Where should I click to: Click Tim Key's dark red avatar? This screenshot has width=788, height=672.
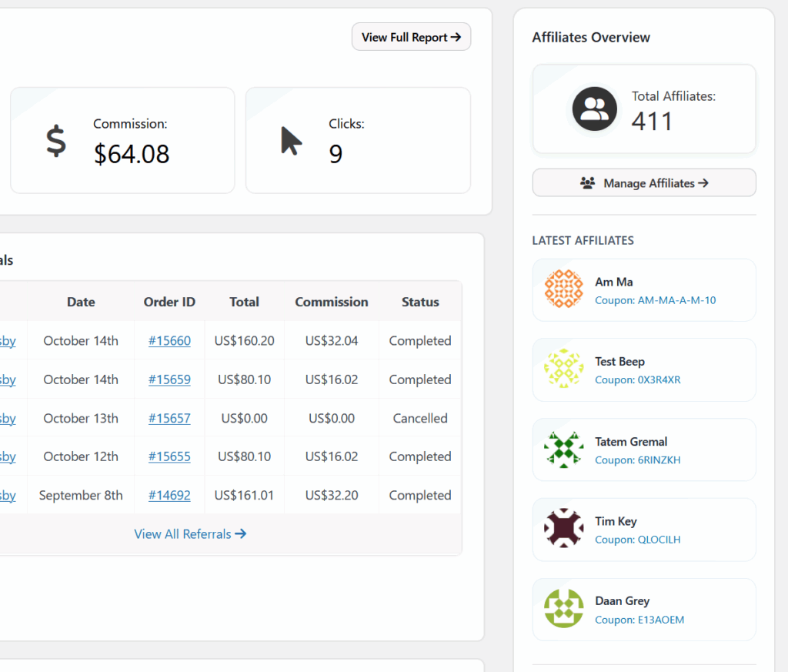(563, 530)
